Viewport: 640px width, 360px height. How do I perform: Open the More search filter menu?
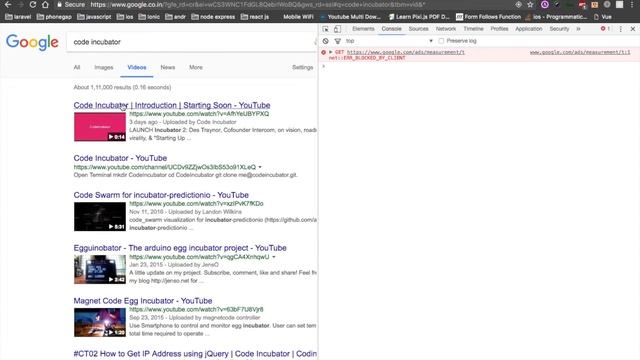click(x=196, y=67)
